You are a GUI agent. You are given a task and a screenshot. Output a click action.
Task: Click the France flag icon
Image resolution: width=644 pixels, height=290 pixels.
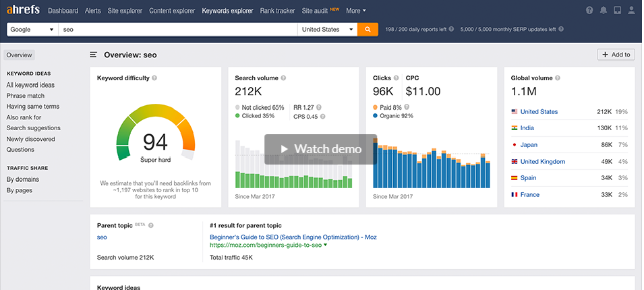(x=515, y=195)
